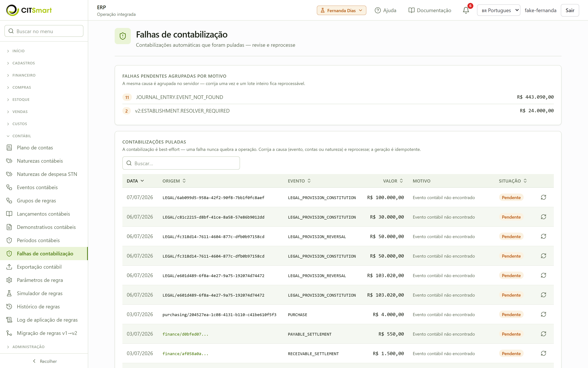Reprocess the R$ 30.000,00 row refresh icon
Image resolution: width=588 pixels, height=368 pixels.
tap(543, 217)
